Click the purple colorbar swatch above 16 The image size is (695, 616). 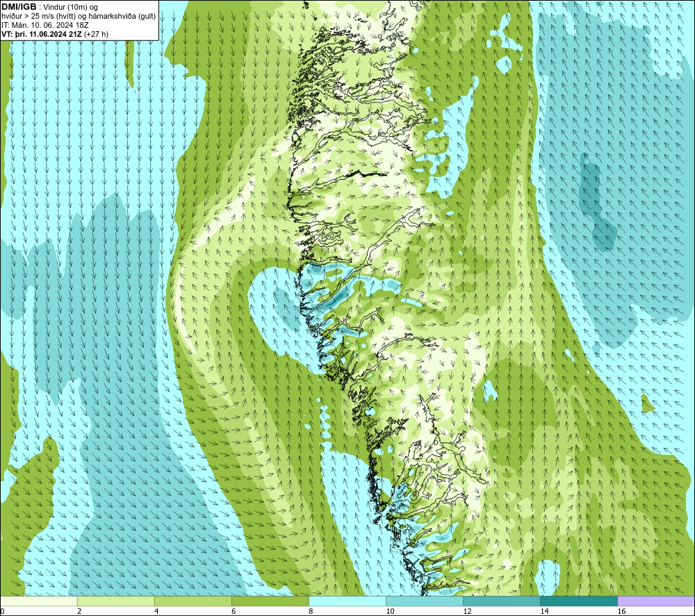click(656, 601)
